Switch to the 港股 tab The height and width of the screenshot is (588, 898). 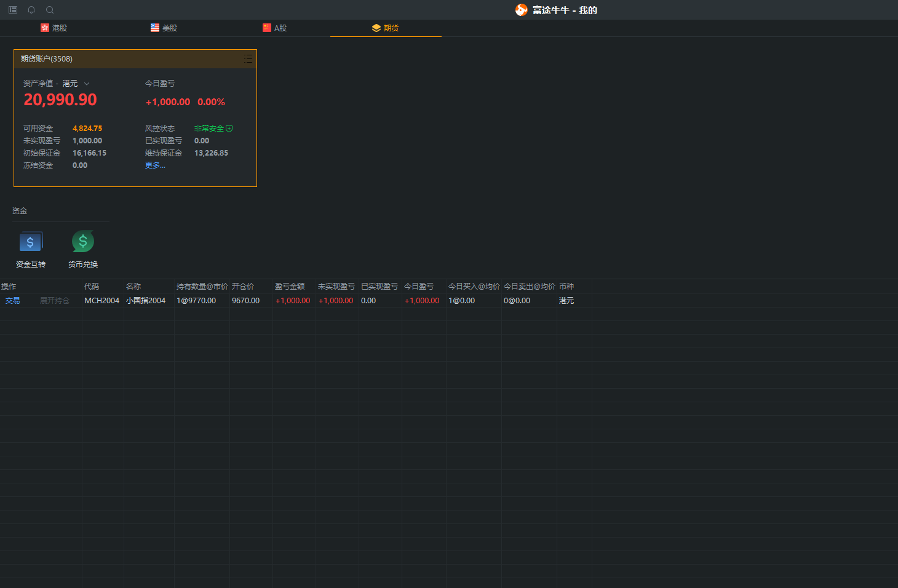[54, 28]
